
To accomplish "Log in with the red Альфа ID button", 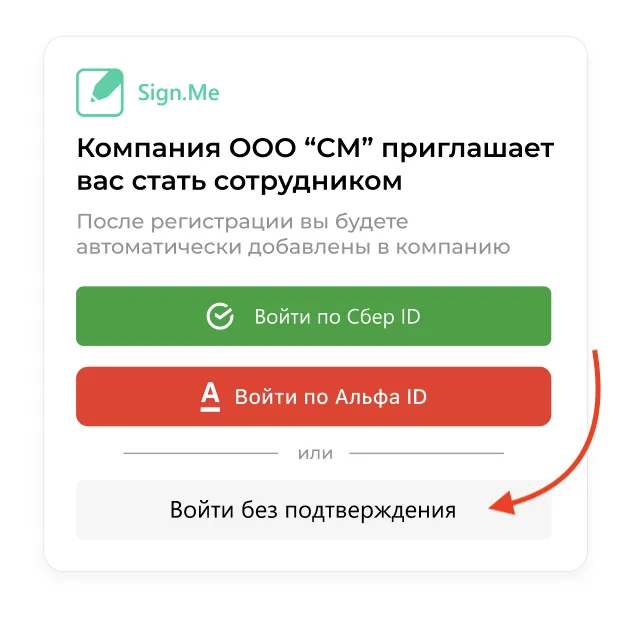I will point(314,396).
